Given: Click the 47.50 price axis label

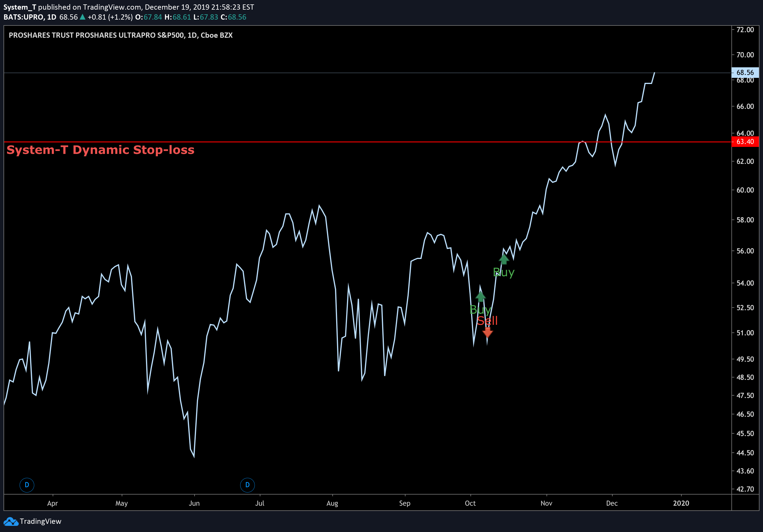Looking at the screenshot, I should coord(745,395).
